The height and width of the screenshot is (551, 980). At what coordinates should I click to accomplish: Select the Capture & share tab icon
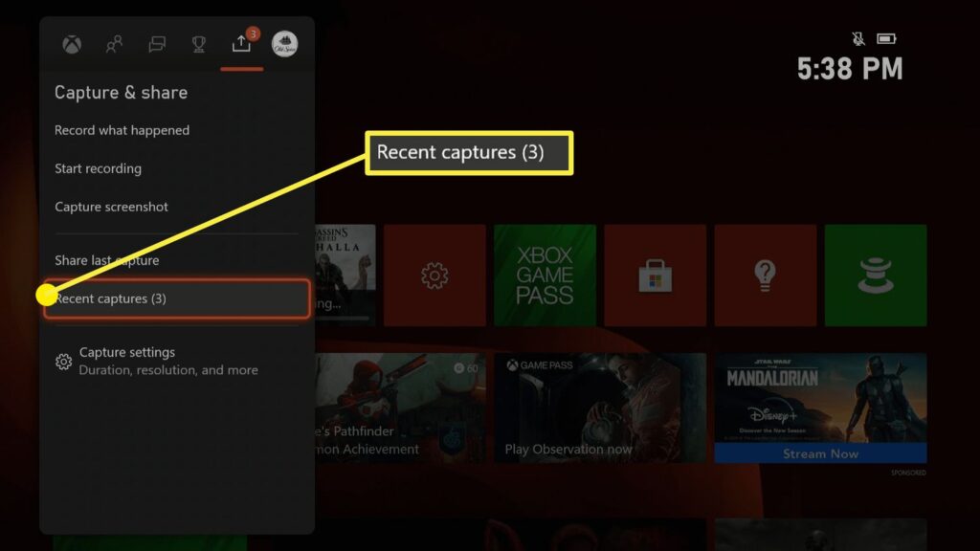point(241,44)
